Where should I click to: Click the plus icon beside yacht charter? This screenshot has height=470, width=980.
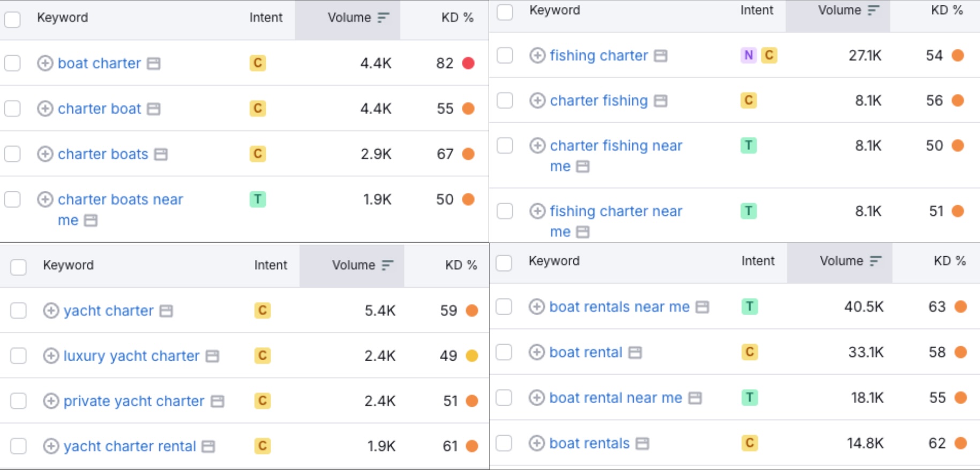tap(51, 310)
